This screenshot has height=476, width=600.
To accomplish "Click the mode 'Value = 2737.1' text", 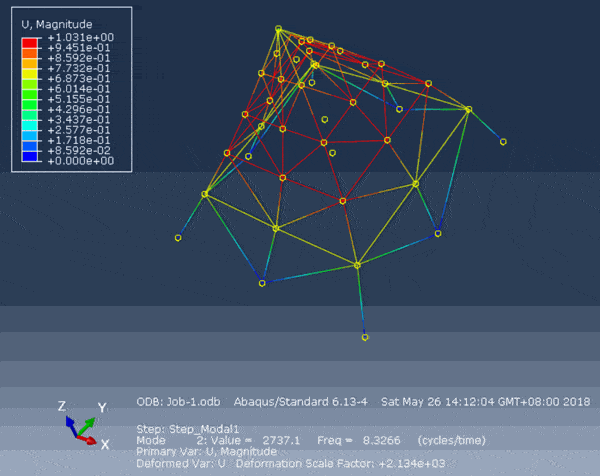I will tap(255, 440).
